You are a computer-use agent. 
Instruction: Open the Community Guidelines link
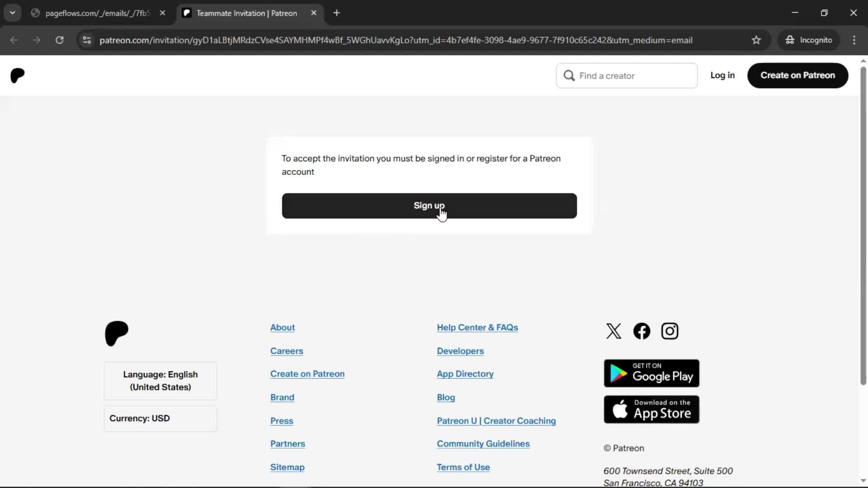483,444
